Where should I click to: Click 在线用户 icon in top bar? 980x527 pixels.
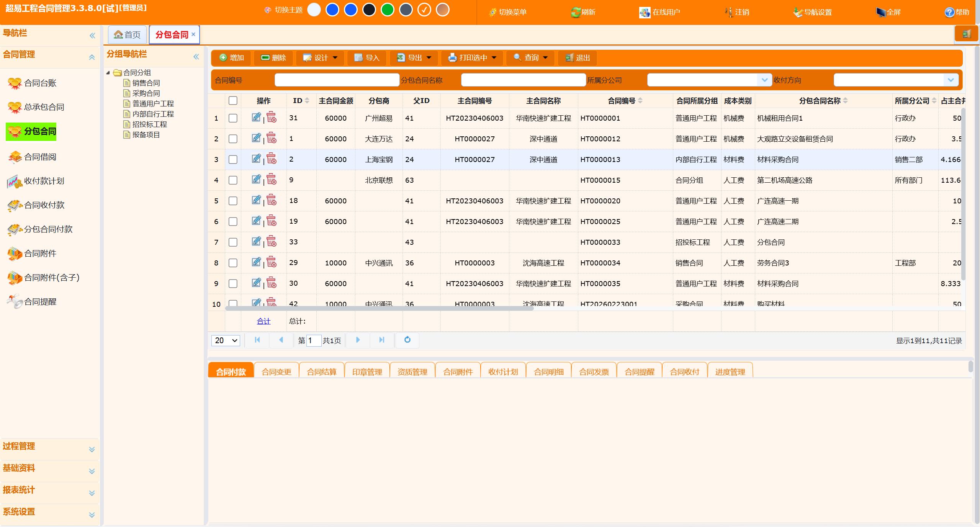coord(645,12)
